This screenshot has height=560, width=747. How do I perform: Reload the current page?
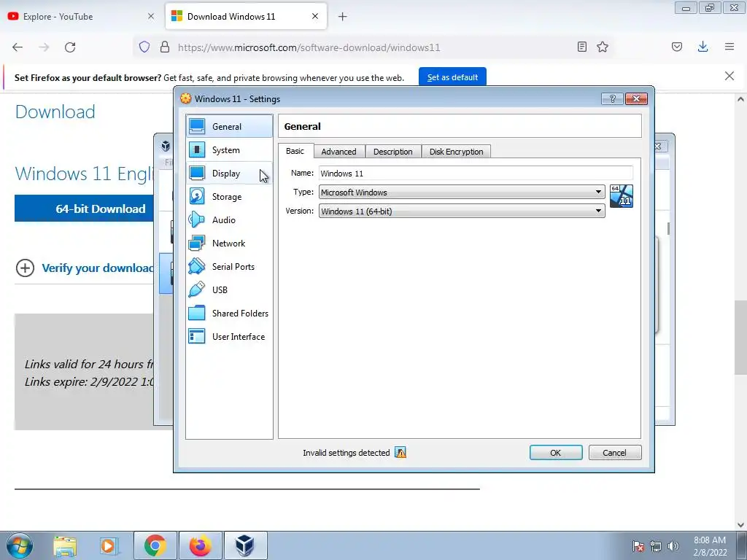(x=70, y=47)
